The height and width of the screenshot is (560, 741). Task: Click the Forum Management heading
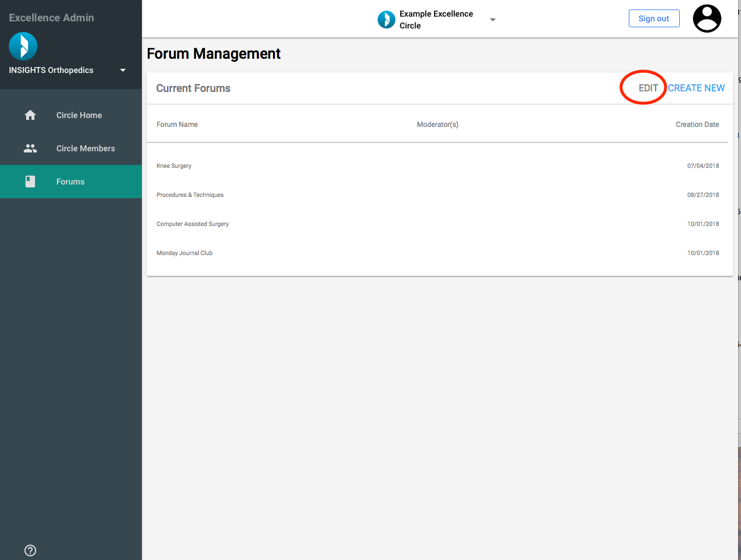point(214,53)
